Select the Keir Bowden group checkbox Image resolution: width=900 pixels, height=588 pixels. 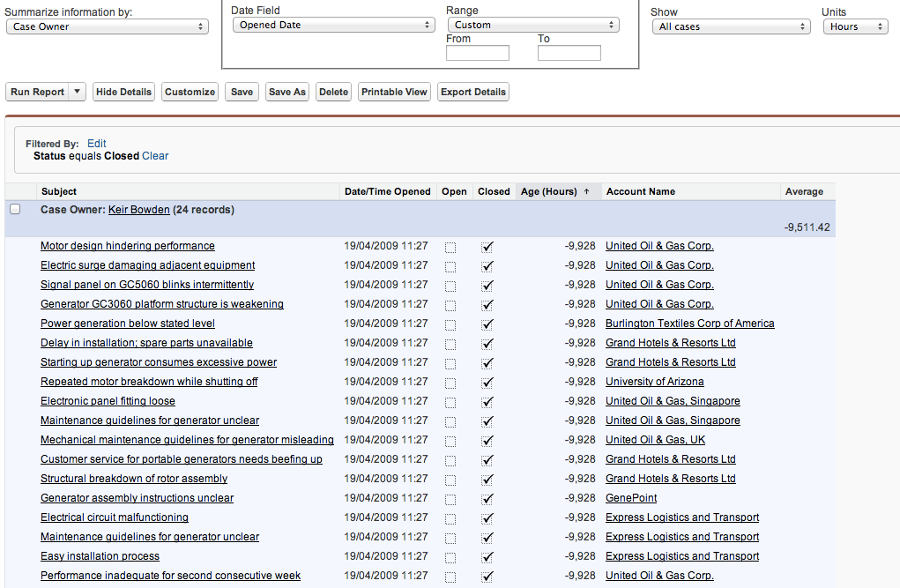14,209
